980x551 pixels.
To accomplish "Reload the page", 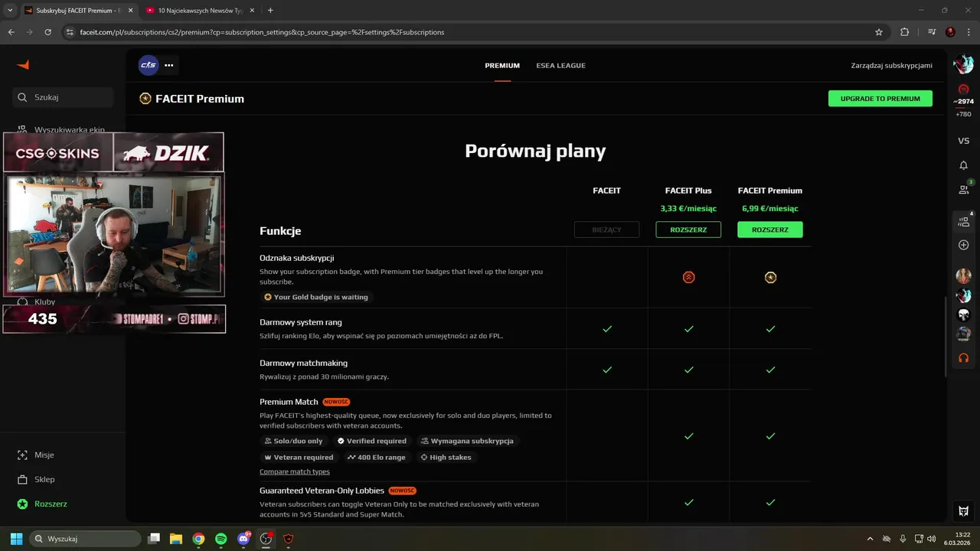I will click(x=47, y=32).
